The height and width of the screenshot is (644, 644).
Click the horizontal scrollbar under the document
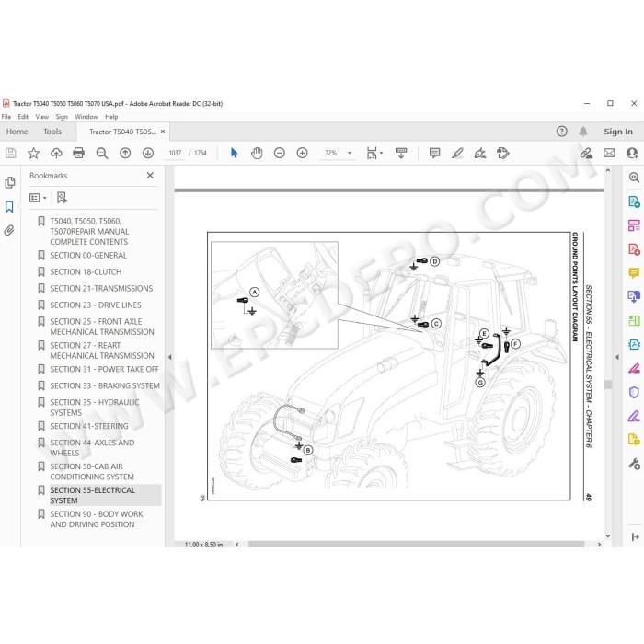pyautogui.click(x=416, y=545)
